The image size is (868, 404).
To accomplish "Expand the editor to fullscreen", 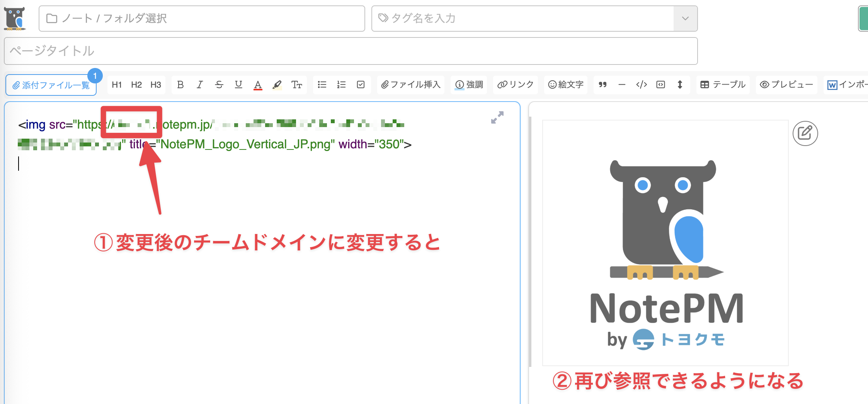I will tap(497, 117).
